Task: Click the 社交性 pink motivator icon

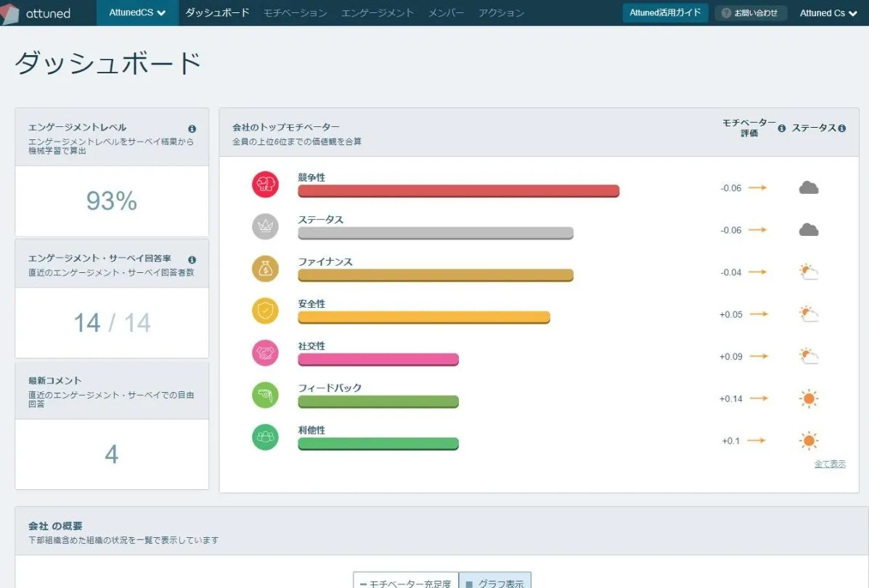Action: point(265,353)
